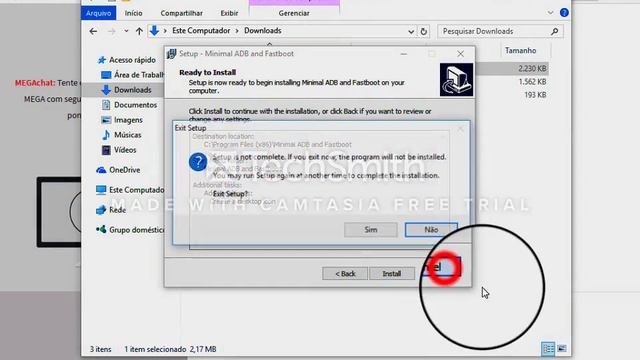The image size is (640, 360).
Task: Open the Arquivo ribbon tab
Action: tap(98, 13)
